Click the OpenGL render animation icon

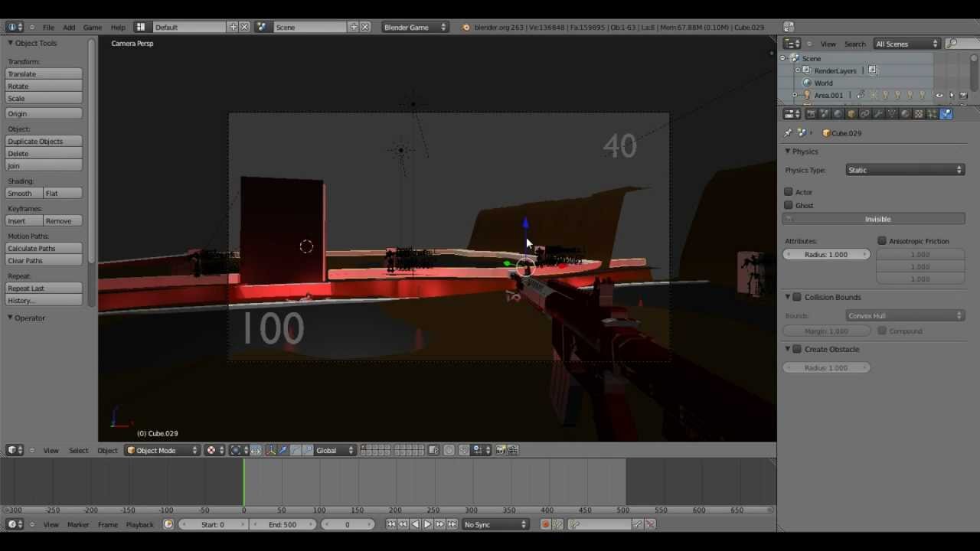[512, 450]
